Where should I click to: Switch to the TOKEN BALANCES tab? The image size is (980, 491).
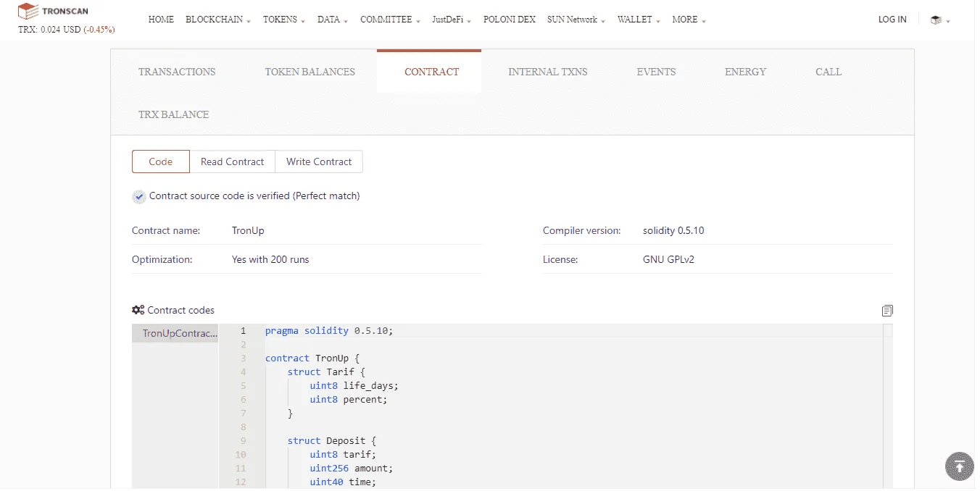310,72
